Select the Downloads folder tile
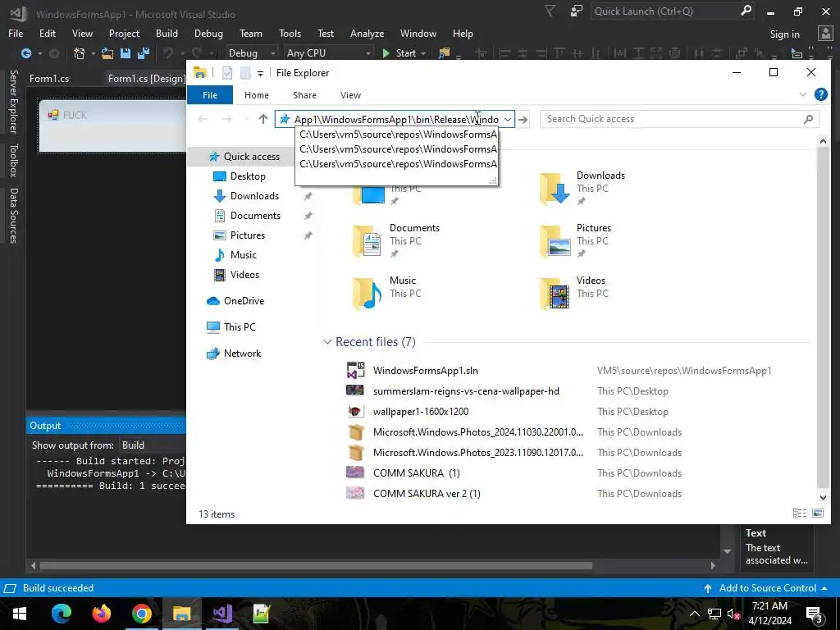 tap(583, 188)
